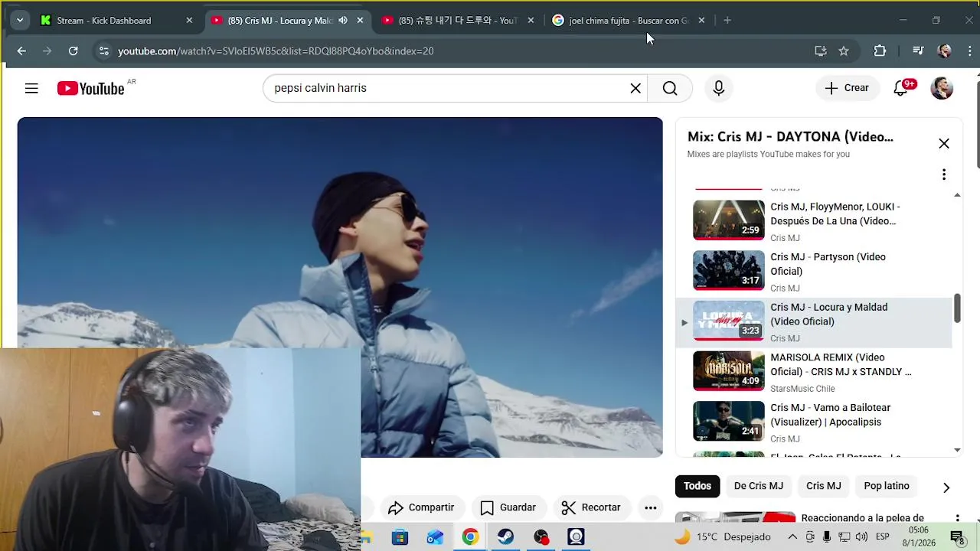Open options for Reaccionando a la pelea video
The width and height of the screenshot is (980, 551).
point(957,518)
